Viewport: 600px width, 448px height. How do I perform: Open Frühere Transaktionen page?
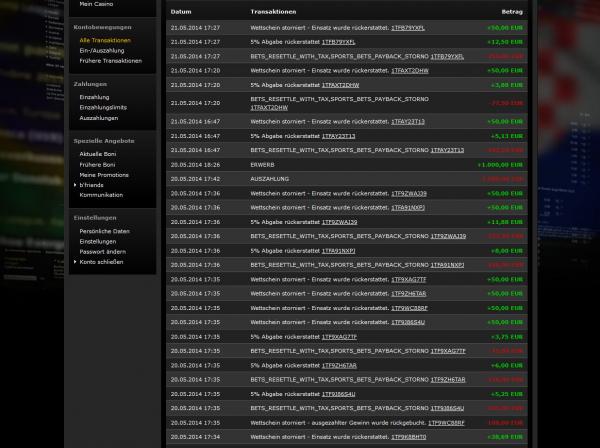click(110, 61)
